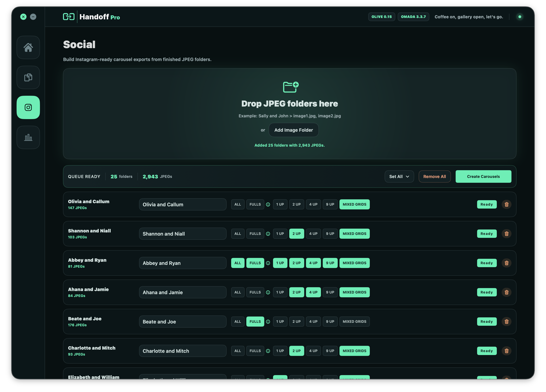Delete the Charlotte and Mitch folder

tap(506, 351)
